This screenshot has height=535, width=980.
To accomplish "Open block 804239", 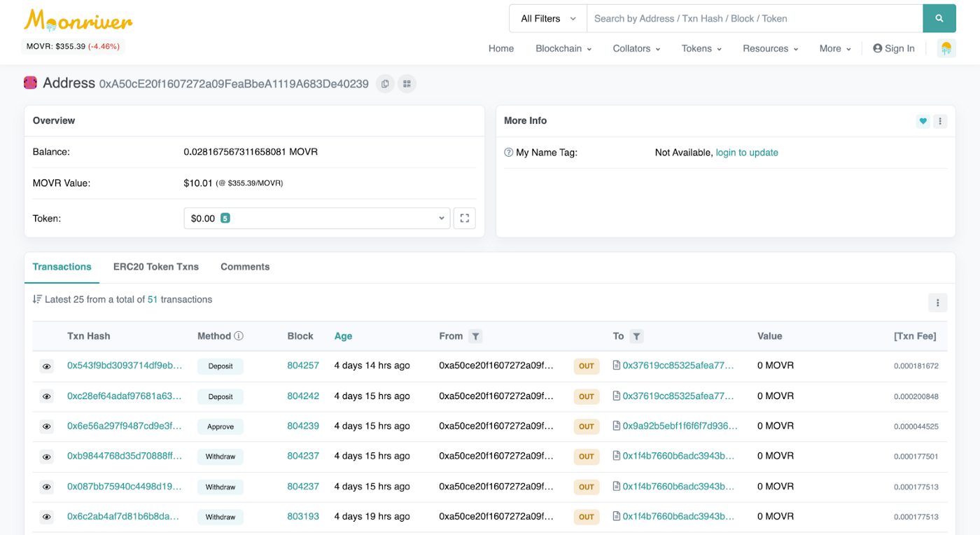I will click(303, 426).
